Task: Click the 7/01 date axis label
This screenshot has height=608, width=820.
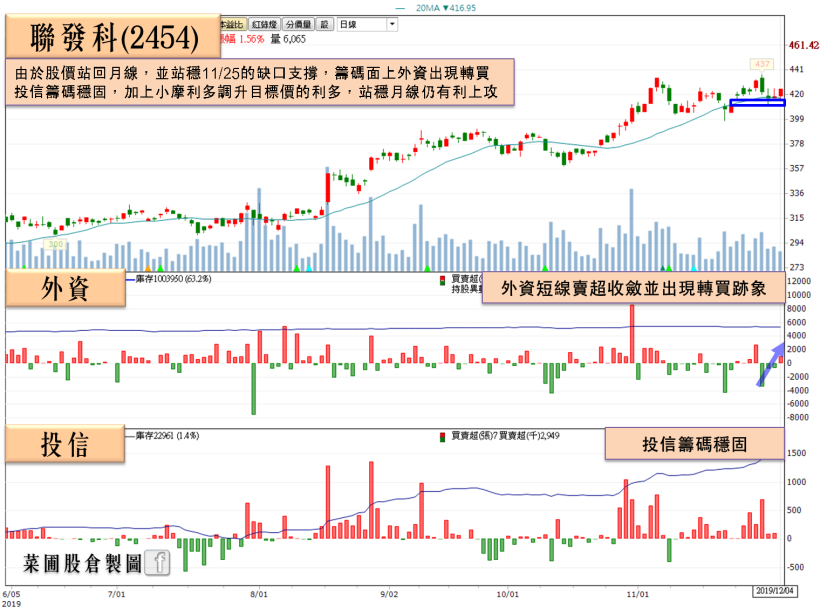Action: (116, 594)
